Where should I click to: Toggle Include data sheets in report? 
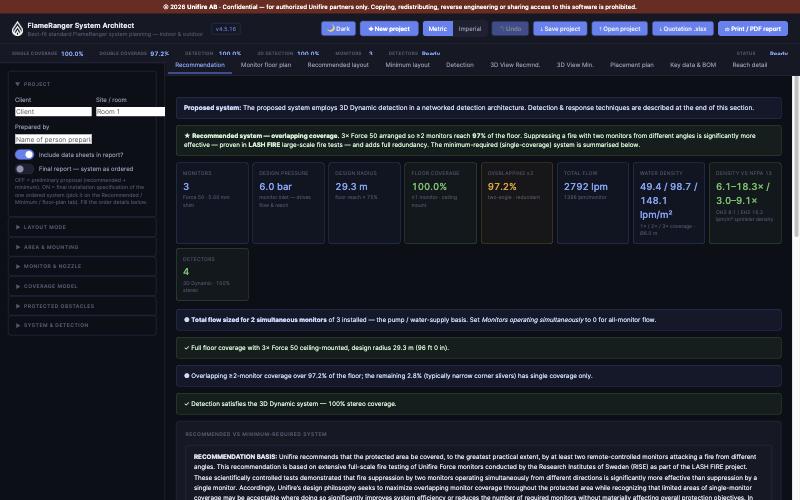click(24, 155)
